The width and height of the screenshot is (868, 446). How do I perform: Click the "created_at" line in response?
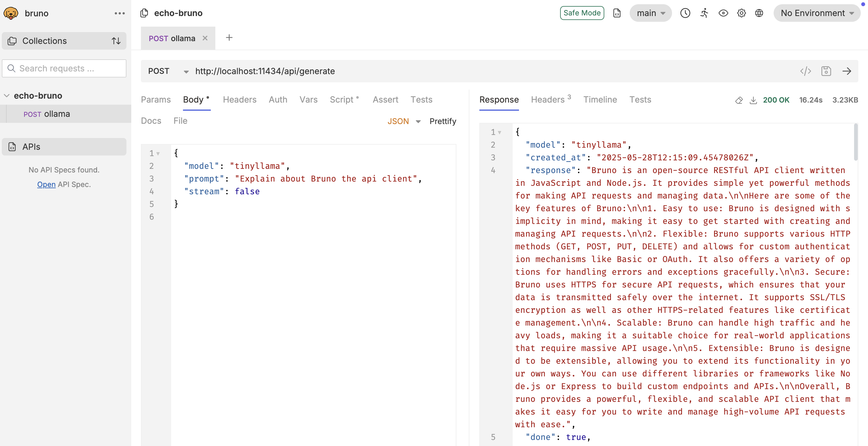(642, 157)
